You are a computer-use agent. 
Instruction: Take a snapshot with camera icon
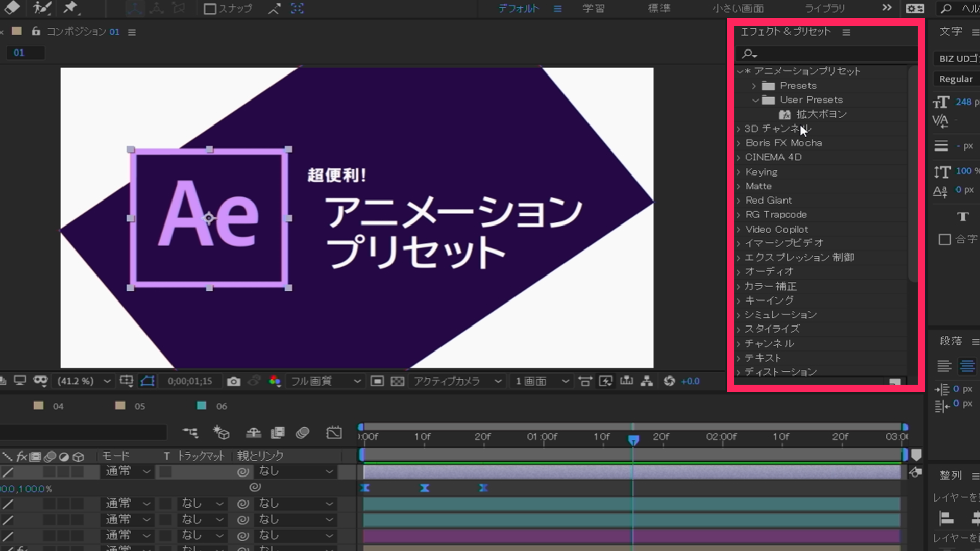(233, 382)
